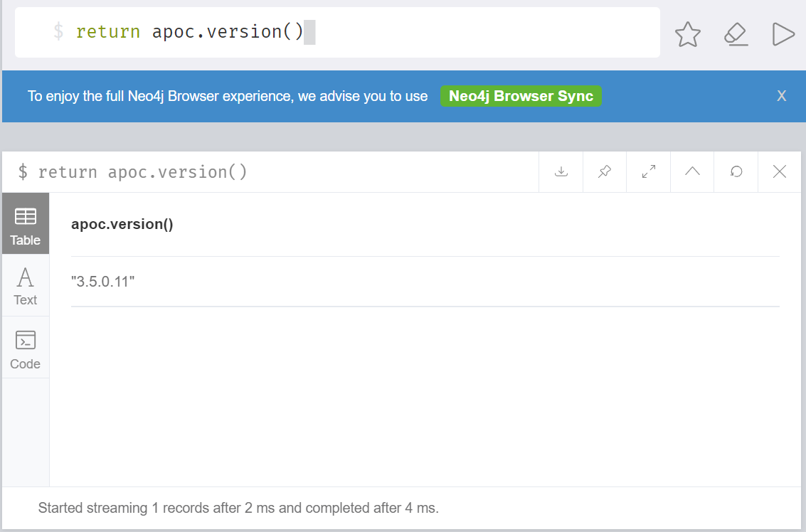Click the dollar prompt in editor
This screenshot has width=806, height=532.
(x=58, y=31)
